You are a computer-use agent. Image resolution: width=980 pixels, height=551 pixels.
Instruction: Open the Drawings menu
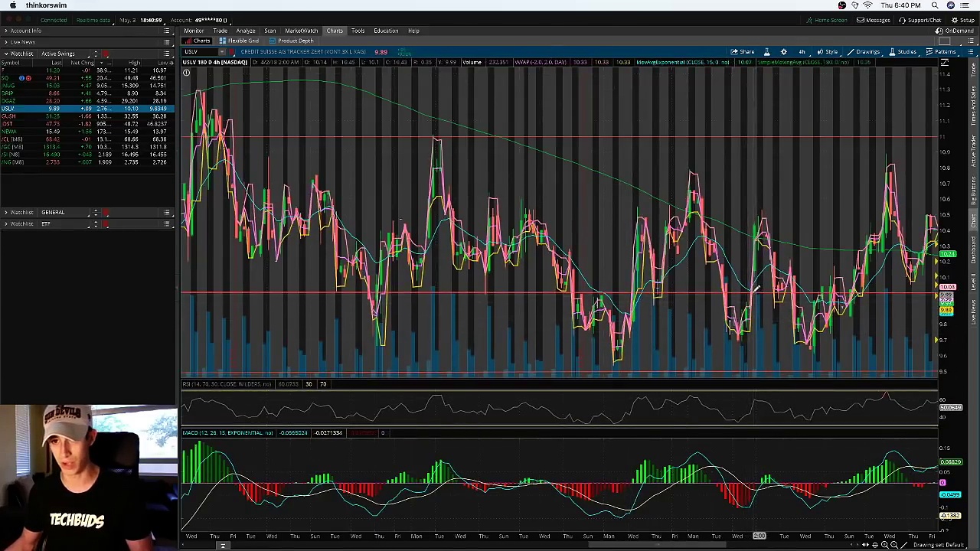pos(864,51)
